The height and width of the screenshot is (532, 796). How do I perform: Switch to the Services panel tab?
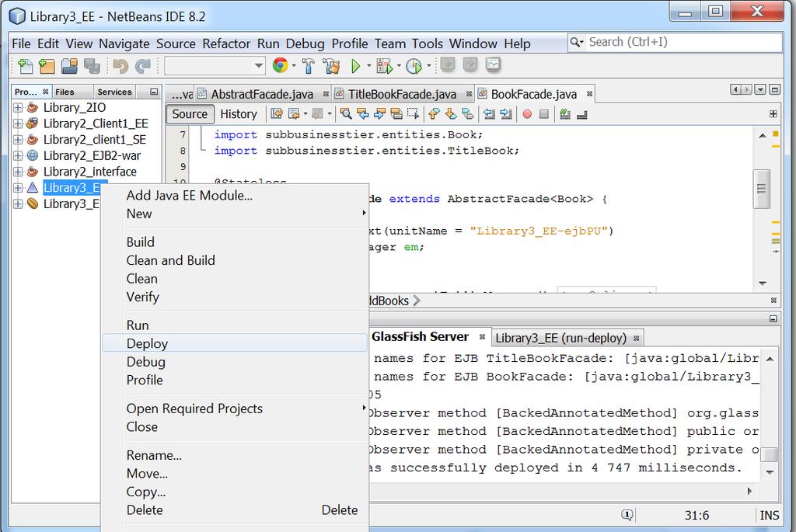coord(114,92)
